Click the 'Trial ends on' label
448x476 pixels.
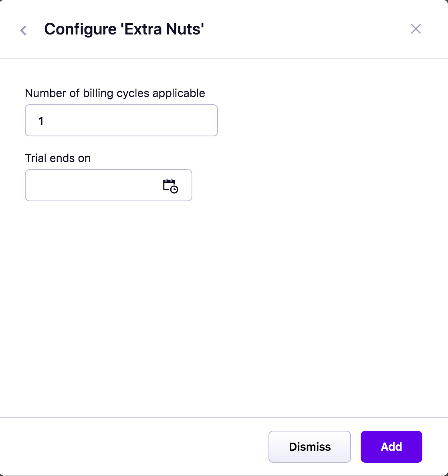tap(58, 158)
